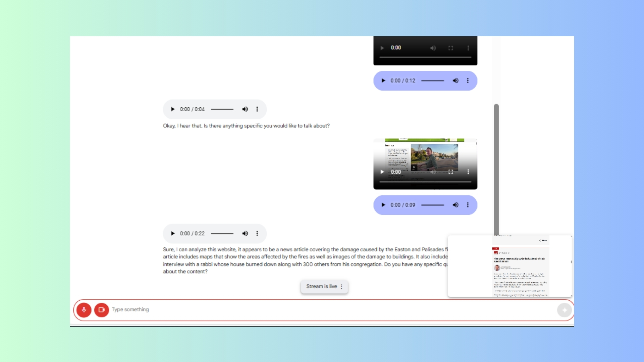
Task: Play the 0:04 audio response
Action: tap(173, 109)
